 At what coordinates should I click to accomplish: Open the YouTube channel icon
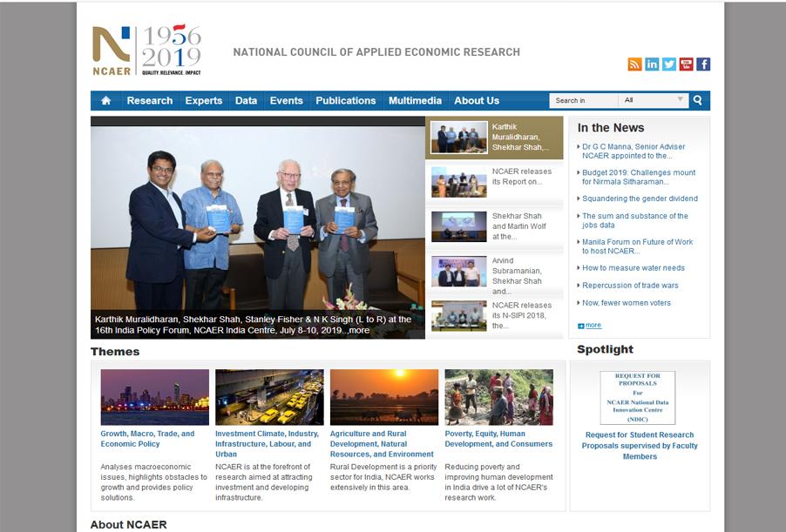pos(687,64)
